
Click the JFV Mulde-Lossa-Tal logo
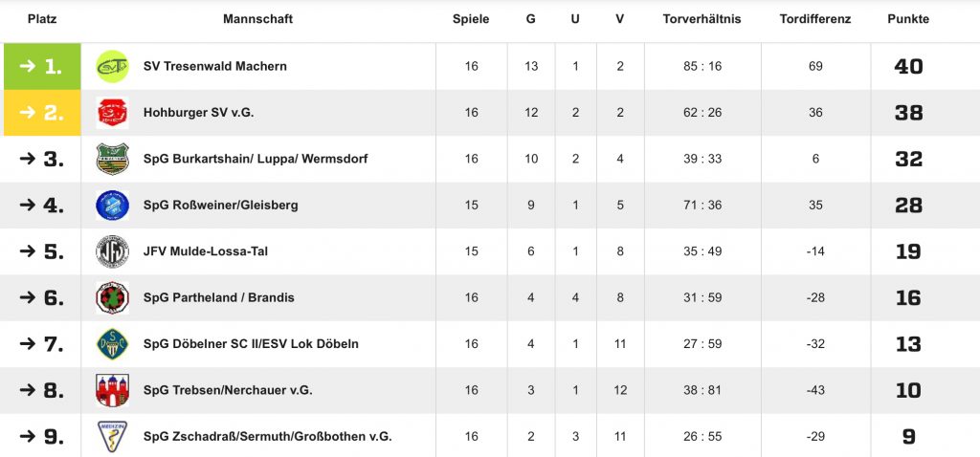click(x=112, y=251)
